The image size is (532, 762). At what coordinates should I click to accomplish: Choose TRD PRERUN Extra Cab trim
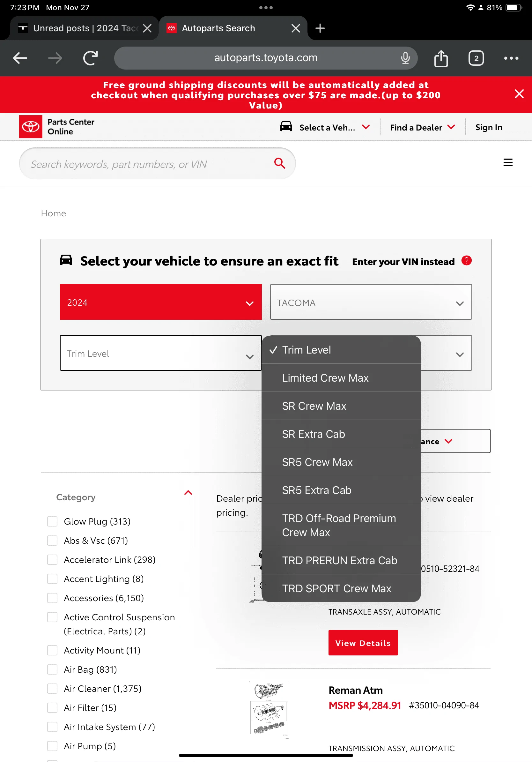[x=341, y=561]
